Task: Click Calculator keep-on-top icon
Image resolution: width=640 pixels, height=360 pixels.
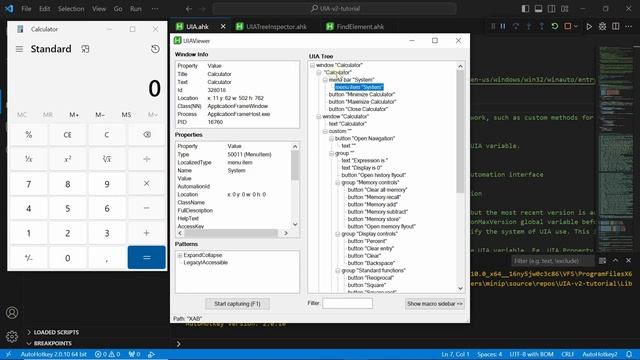Action: (x=85, y=49)
